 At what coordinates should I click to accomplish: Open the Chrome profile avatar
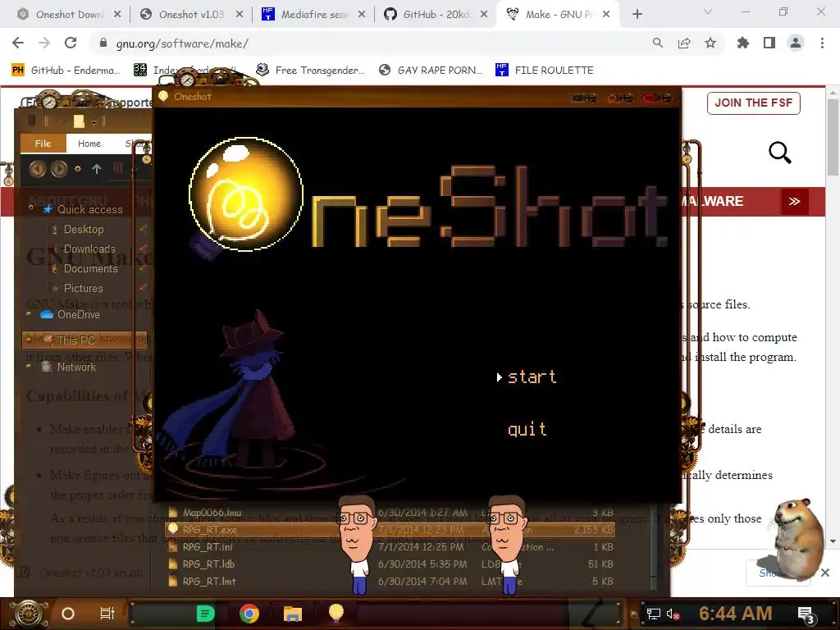tap(796, 43)
